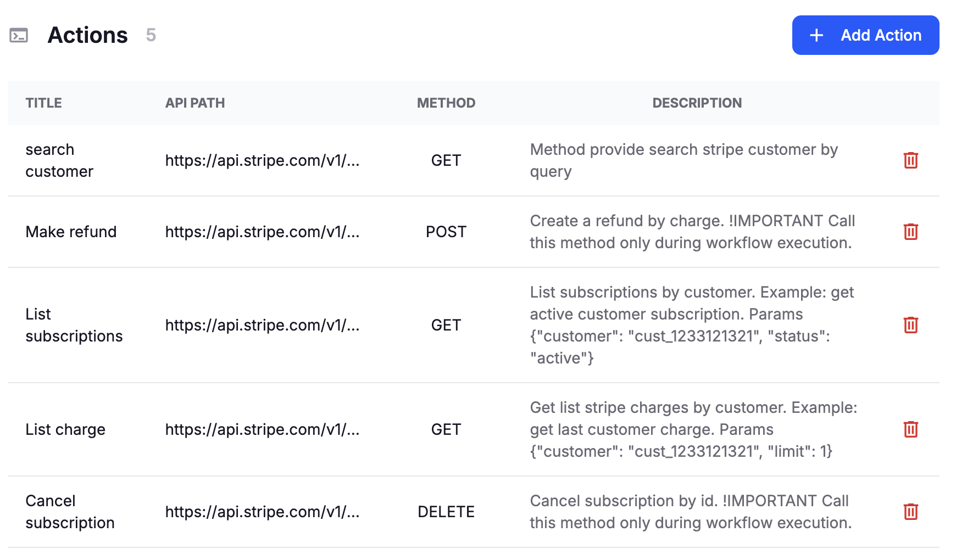The image size is (956, 560).
Task: Select the List charge row title
Action: (x=65, y=429)
